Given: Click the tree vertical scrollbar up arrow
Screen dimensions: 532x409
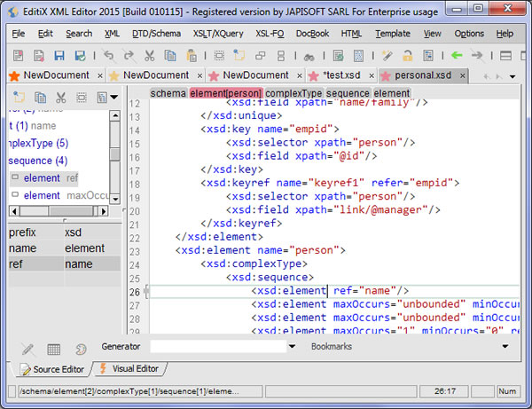Looking at the screenshot, I should (115, 115).
